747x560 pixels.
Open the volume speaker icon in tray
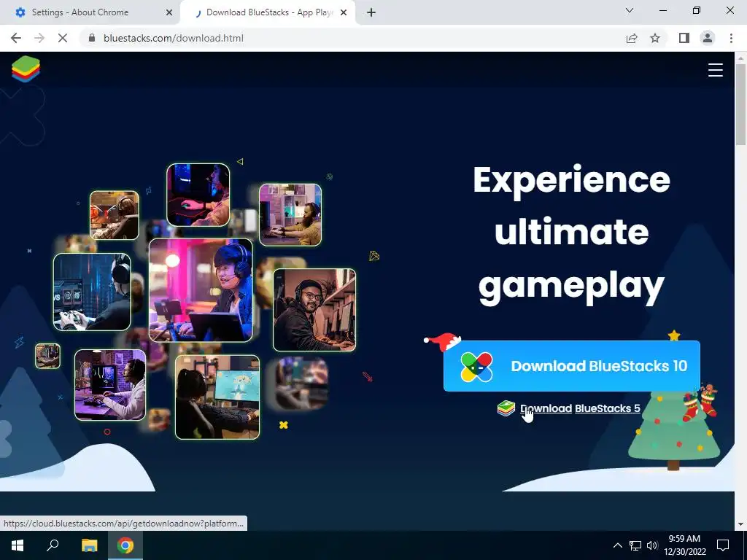point(652,545)
